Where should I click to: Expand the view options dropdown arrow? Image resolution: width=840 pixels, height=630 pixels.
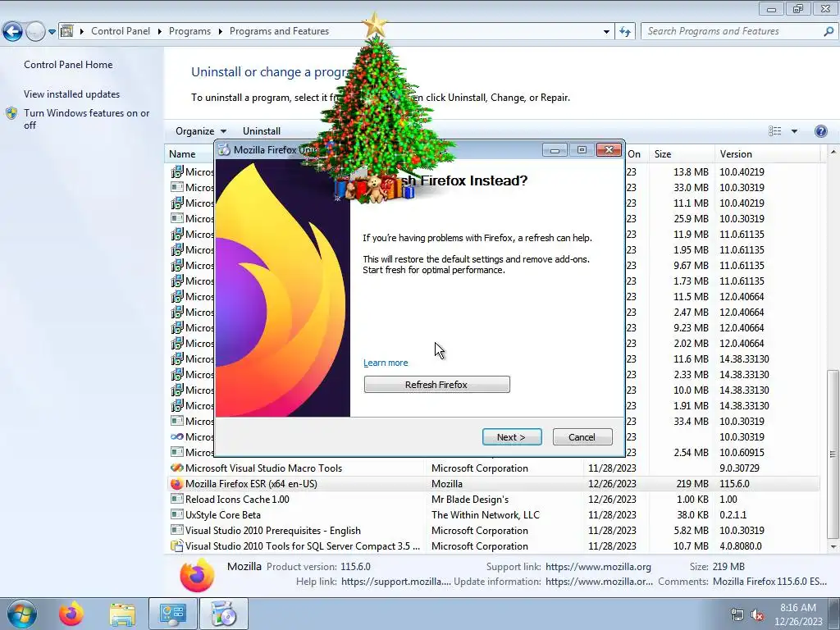[x=794, y=131]
